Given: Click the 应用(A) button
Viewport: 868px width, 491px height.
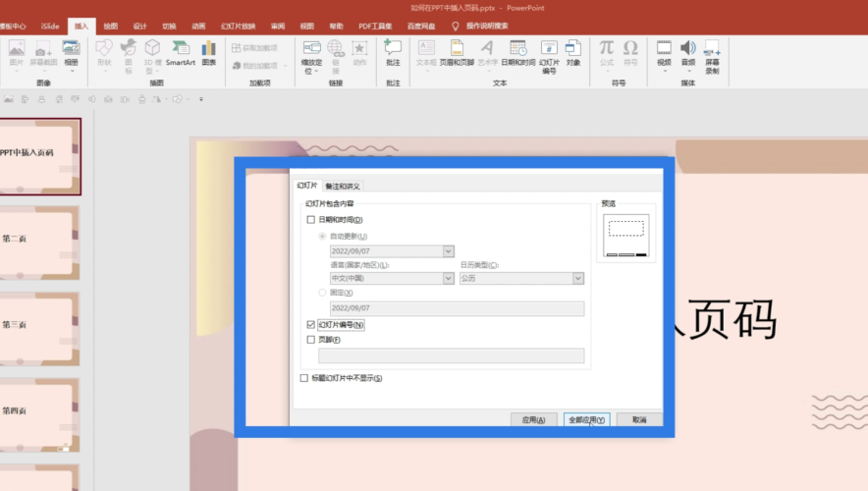Looking at the screenshot, I should pos(533,419).
